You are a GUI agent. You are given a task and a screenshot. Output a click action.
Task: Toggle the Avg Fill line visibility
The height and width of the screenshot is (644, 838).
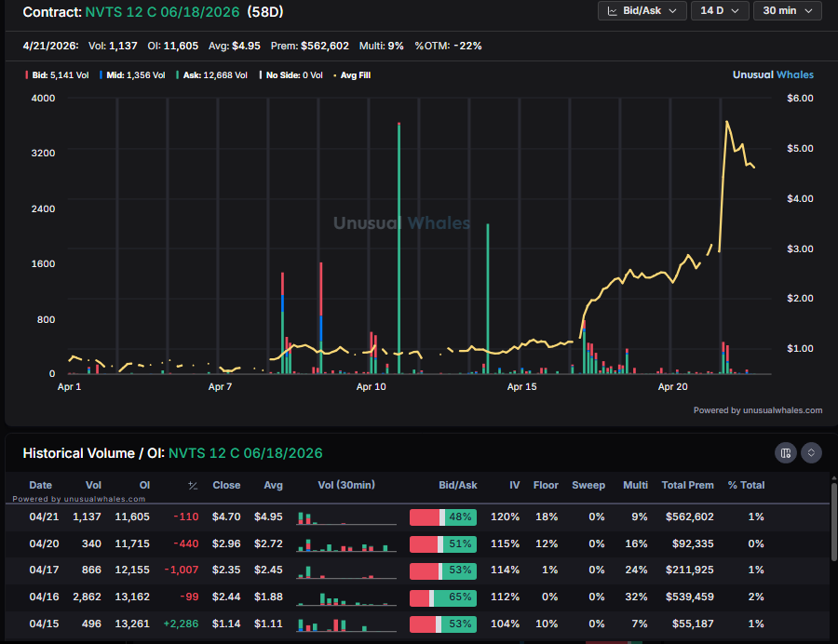coord(355,74)
